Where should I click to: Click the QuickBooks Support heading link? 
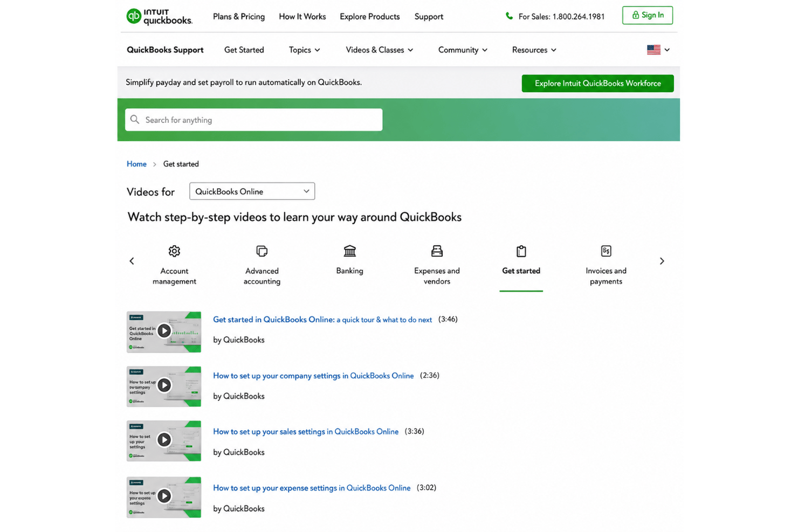click(x=165, y=50)
